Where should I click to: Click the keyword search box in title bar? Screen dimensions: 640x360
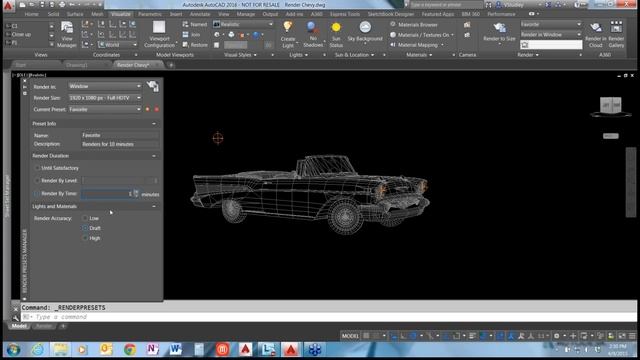click(446, 5)
